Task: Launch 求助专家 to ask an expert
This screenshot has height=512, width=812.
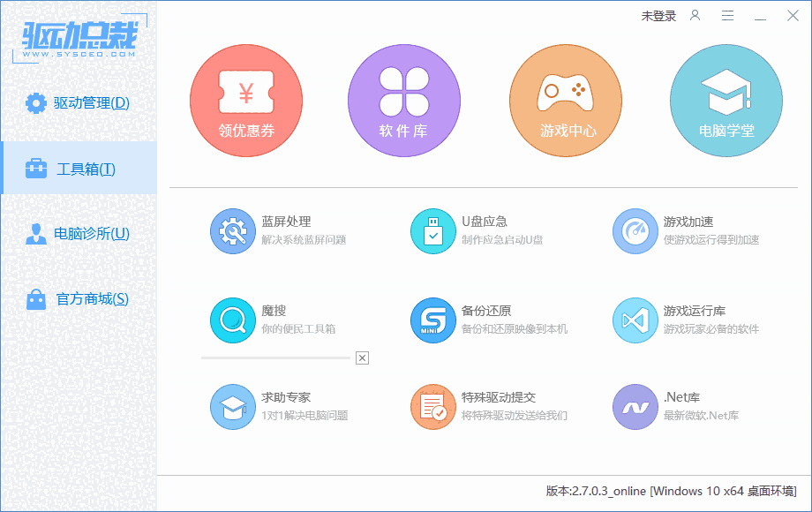Action: pos(233,407)
